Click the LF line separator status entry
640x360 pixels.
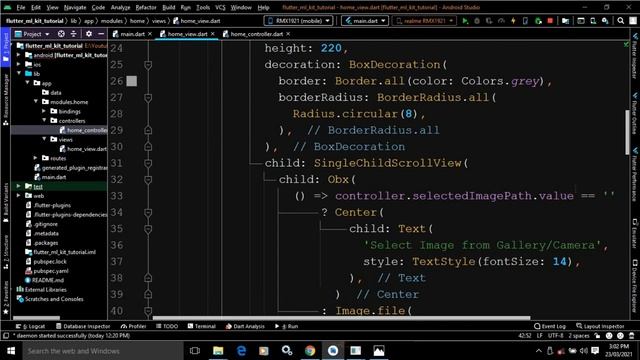coord(540,336)
